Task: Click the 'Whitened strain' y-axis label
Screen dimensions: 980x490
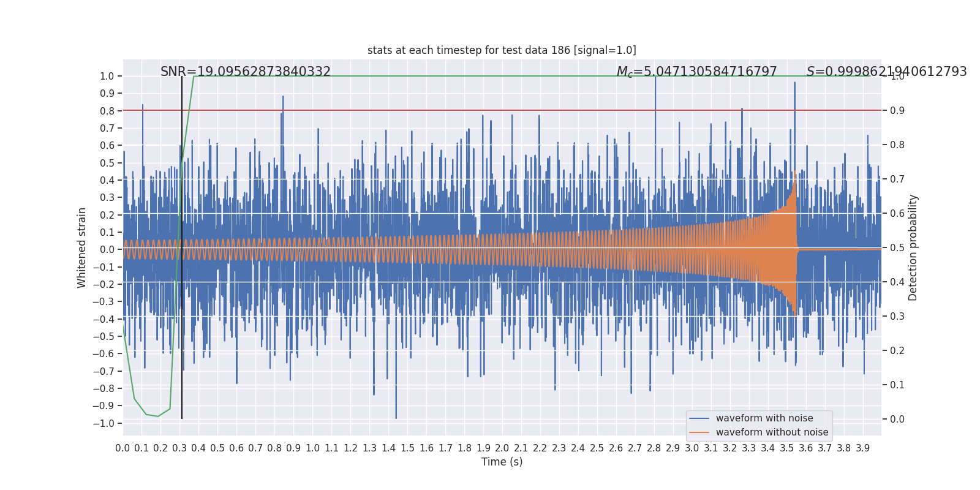Action: pyautogui.click(x=82, y=247)
